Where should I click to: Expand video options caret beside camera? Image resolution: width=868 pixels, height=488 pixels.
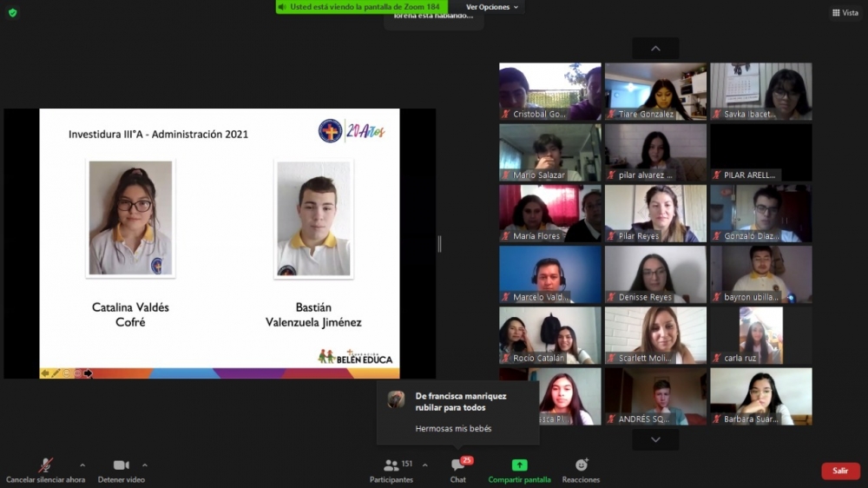(144, 465)
